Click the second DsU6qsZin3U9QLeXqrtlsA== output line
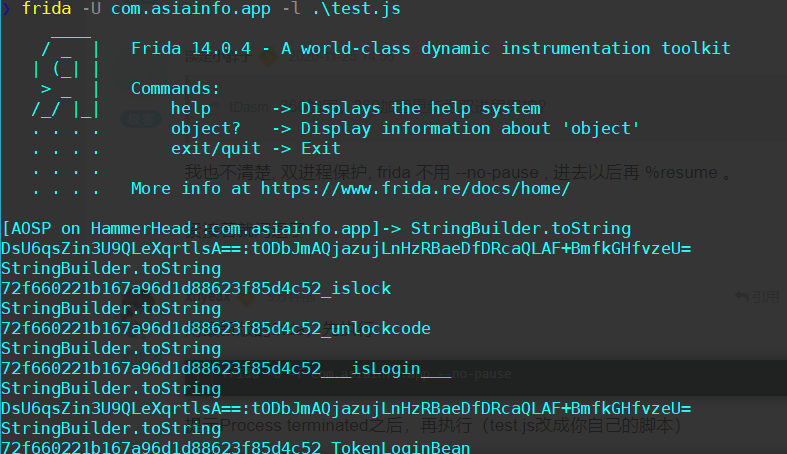 (346, 408)
